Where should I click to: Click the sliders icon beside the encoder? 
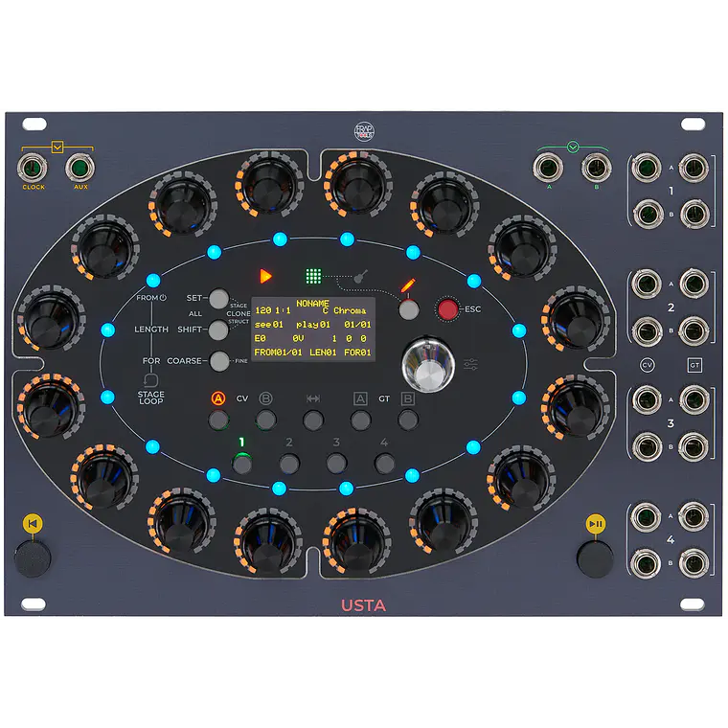click(x=470, y=364)
